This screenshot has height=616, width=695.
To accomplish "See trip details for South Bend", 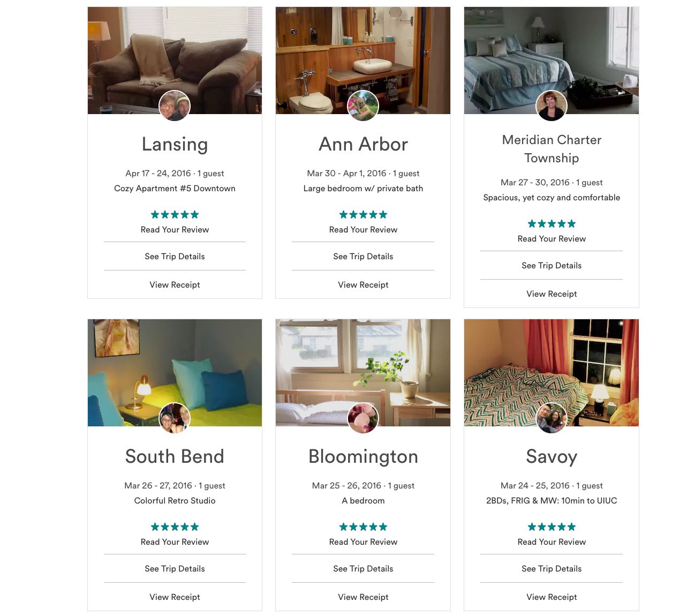I will (175, 569).
